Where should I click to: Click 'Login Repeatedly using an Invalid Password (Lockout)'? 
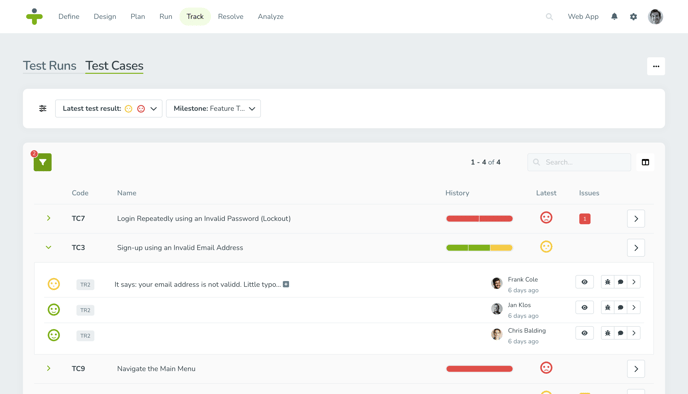click(x=204, y=218)
